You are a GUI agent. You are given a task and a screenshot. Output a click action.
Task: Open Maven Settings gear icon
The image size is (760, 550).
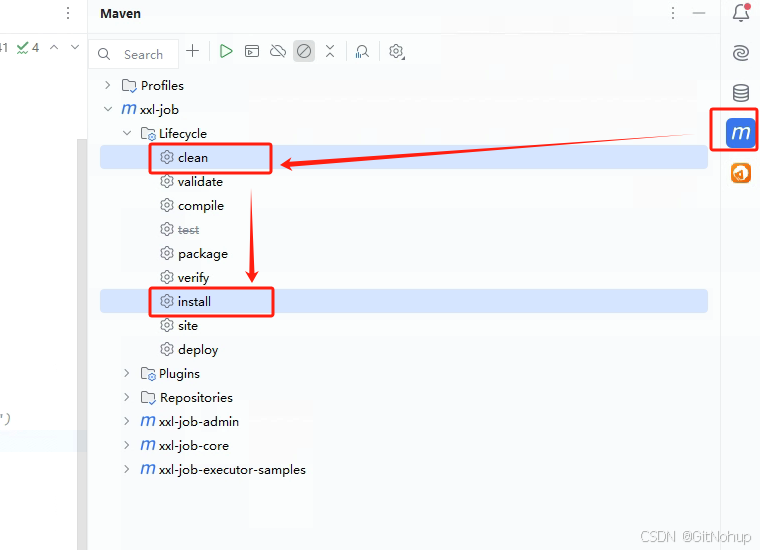tap(396, 51)
